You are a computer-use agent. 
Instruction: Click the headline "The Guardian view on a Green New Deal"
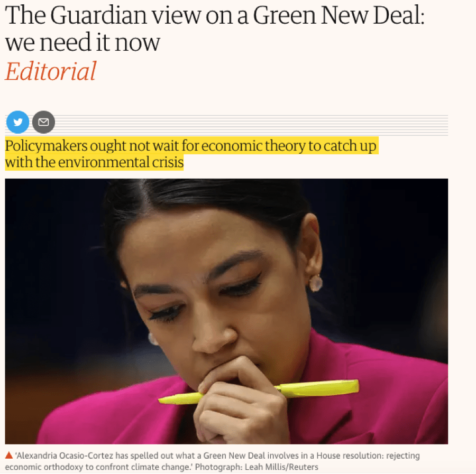(214, 15)
